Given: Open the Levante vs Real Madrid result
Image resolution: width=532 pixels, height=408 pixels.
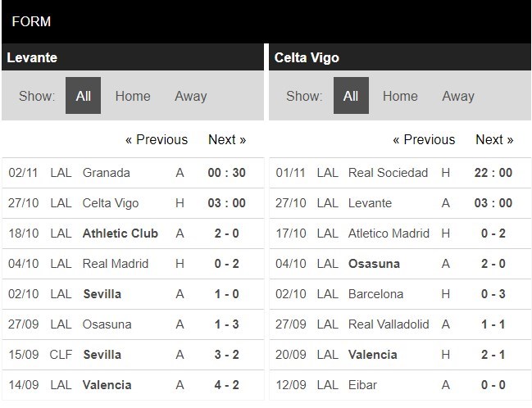Looking at the screenshot, I should tap(226, 264).
